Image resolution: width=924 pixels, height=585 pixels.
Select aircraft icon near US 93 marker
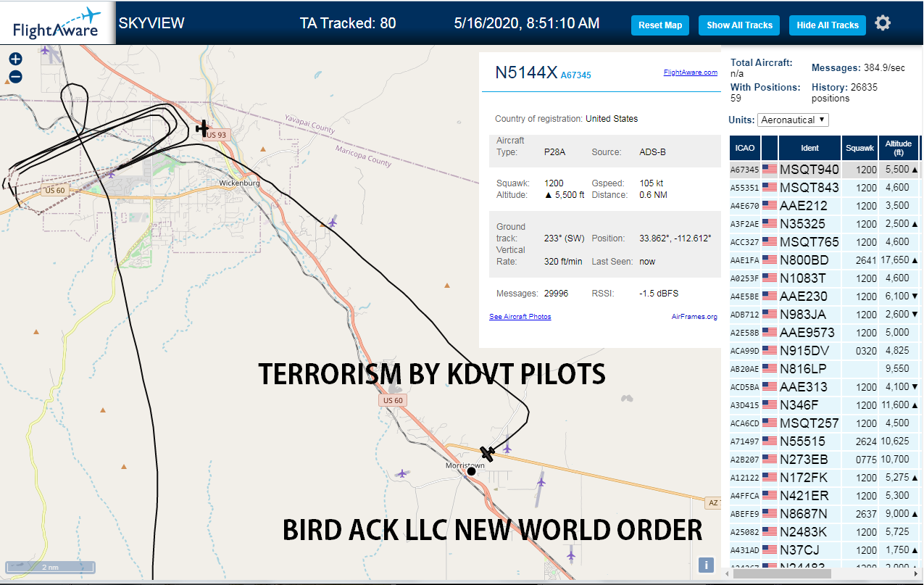[x=203, y=128]
